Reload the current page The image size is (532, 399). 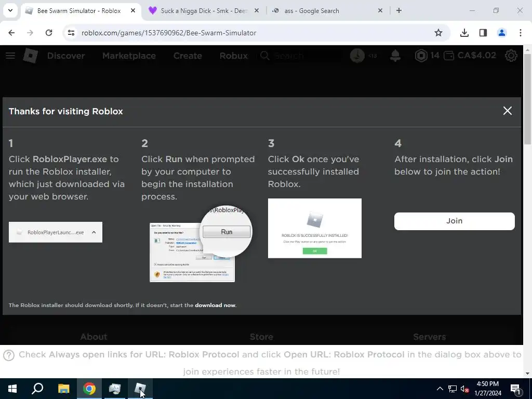49,33
